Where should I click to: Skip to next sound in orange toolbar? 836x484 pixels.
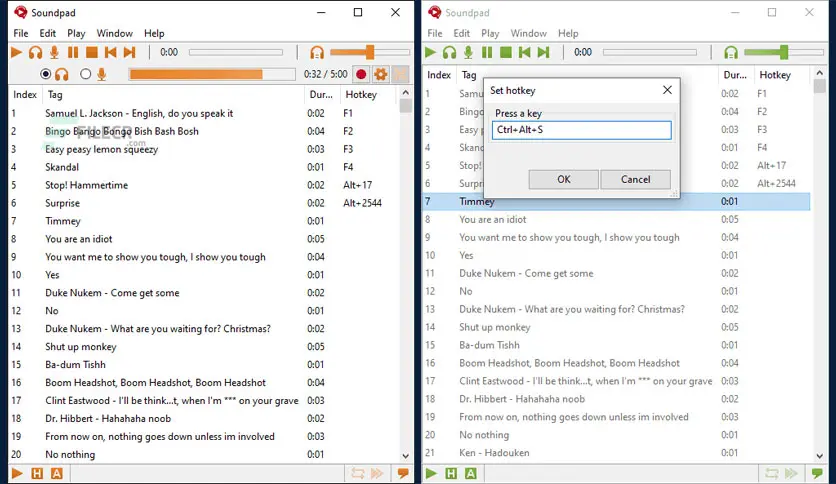click(129, 52)
